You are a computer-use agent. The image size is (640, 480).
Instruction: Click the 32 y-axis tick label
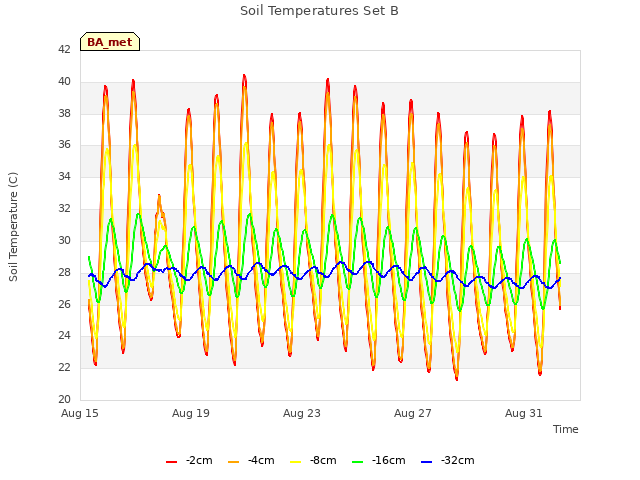[64, 208]
